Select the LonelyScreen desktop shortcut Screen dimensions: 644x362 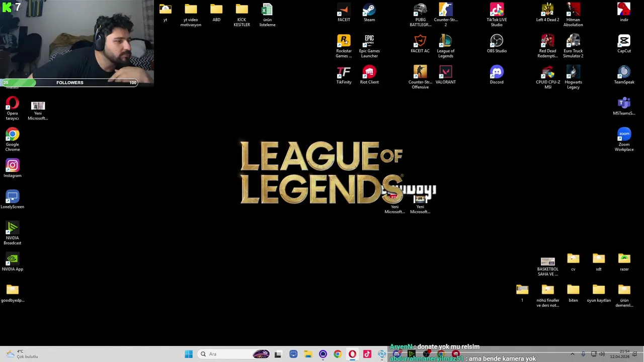(x=13, y=200)
